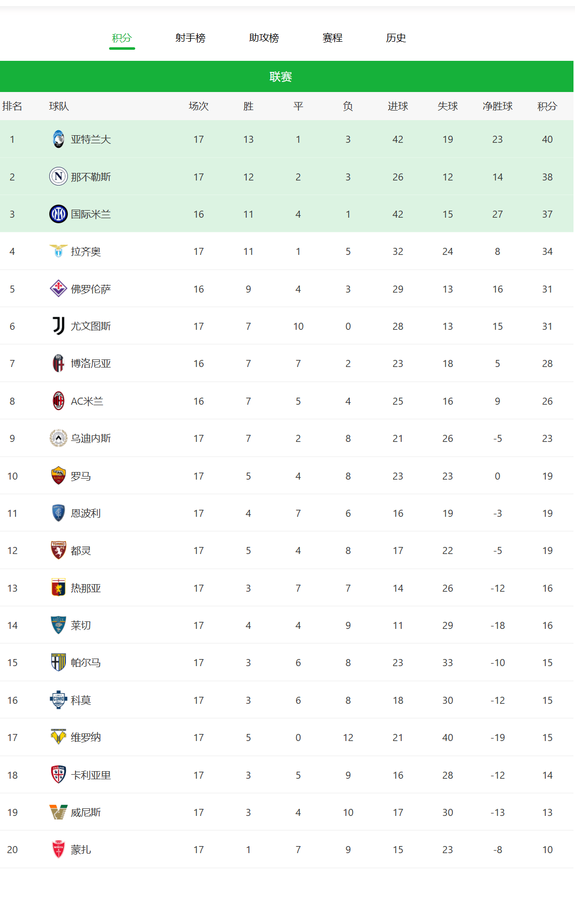Click the Napoli club logo
This screenshot has height=924, width=575.
pos(58,176)
